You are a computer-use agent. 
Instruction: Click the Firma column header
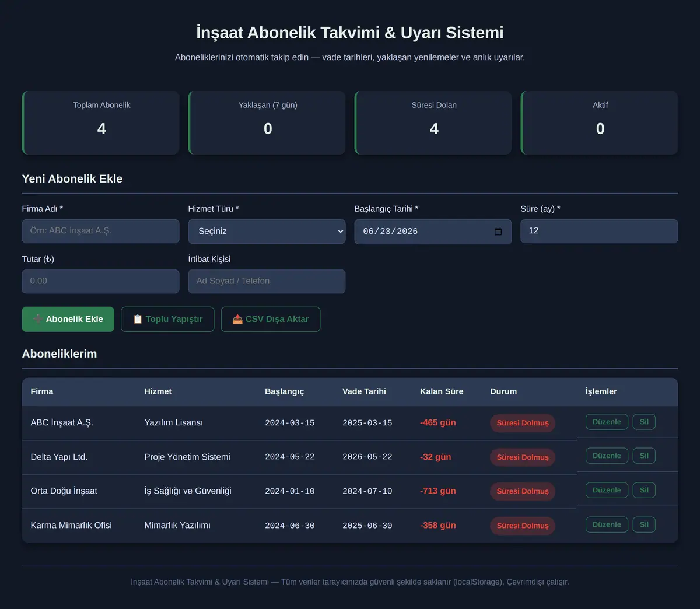pyautogui.click(x=42, y=391)
